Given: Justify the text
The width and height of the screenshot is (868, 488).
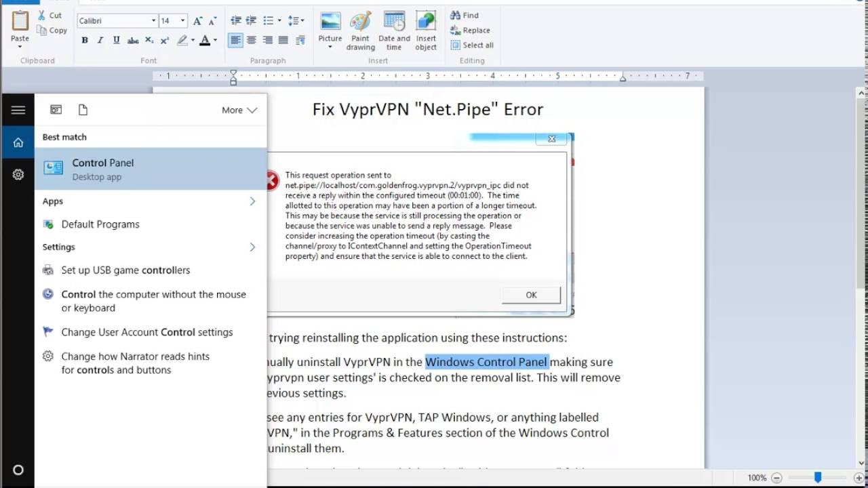Looking at the screenshot, I should pos(283,41).
